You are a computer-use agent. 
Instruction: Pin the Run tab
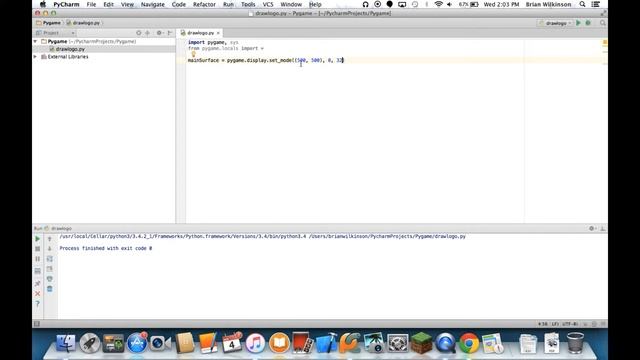coord(38,283)
